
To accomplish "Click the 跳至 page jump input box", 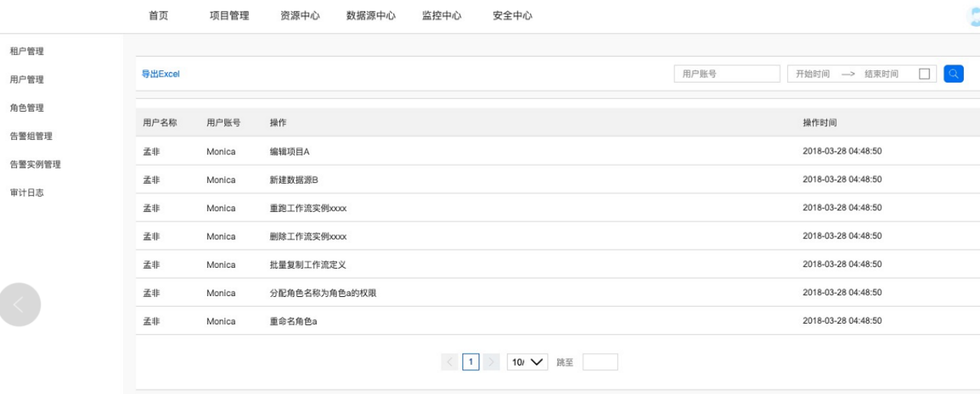I will pos(599,362).
